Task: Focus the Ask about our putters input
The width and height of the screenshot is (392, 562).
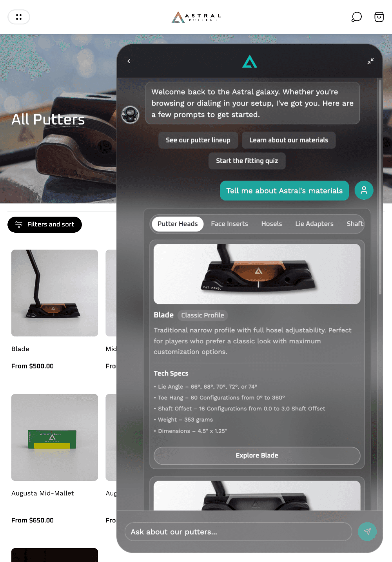Action: (x=238, y=532)
